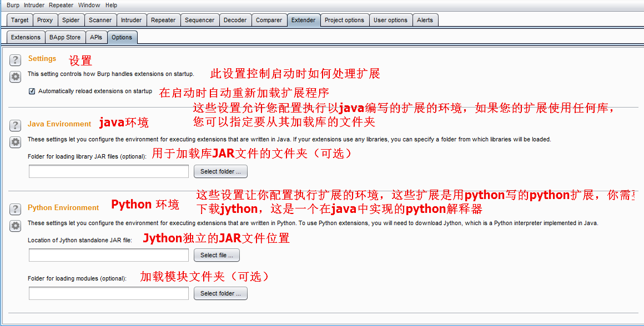Screen dimensions: 644x326
Task: Switch to the Intruder tab
Action: (131, 20)
